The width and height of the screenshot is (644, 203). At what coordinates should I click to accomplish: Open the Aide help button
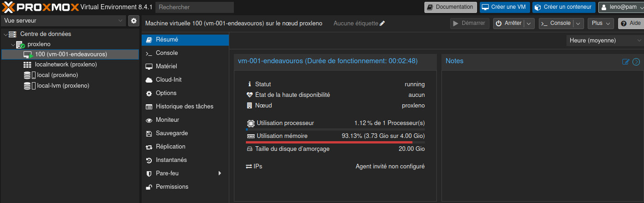(631, 23)
